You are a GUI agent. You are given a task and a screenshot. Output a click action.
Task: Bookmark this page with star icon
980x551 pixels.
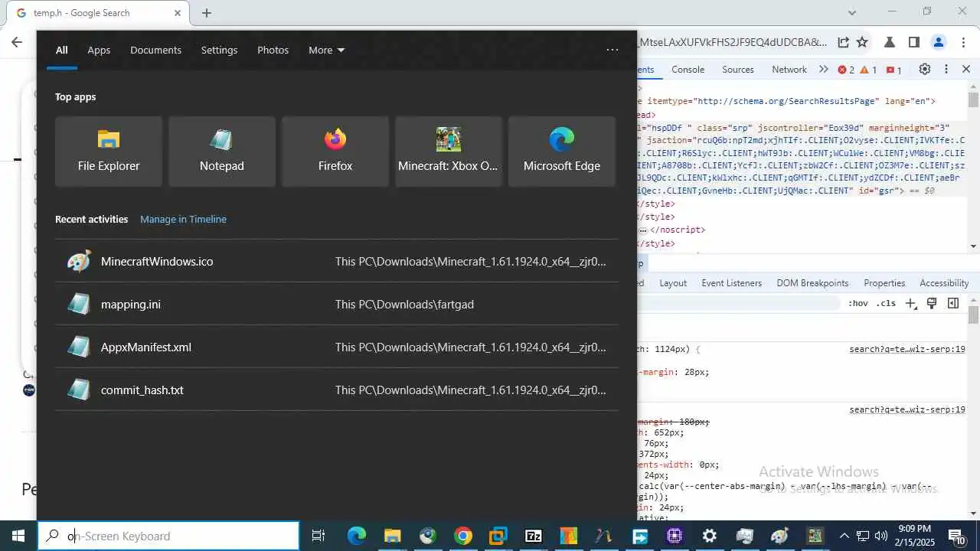[x=862, y=42]
